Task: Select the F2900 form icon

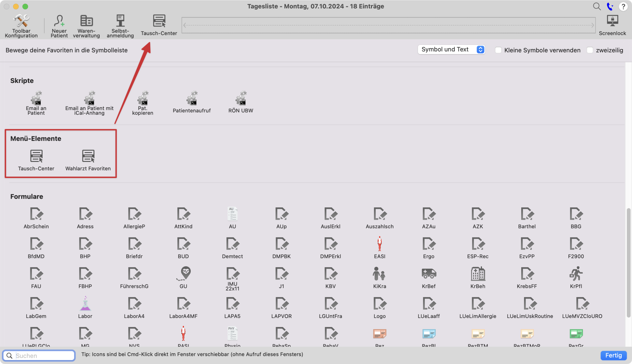Action: click(576, 248)
